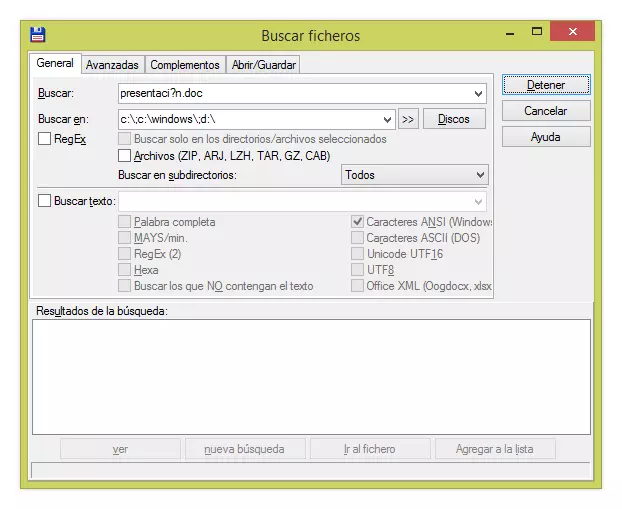Screen dimensions: 622x509
Task: Open the Buscar en subdirectorios Todos dropdown
Action: coord(480,175)
